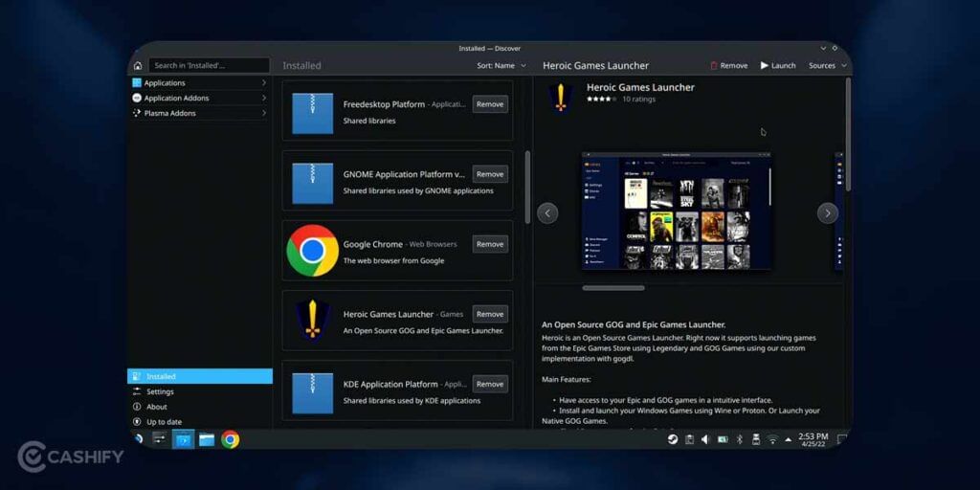Expand the Applications chevron arrow
This screenshot has height=490, width=980.
(x=264, y=83)
